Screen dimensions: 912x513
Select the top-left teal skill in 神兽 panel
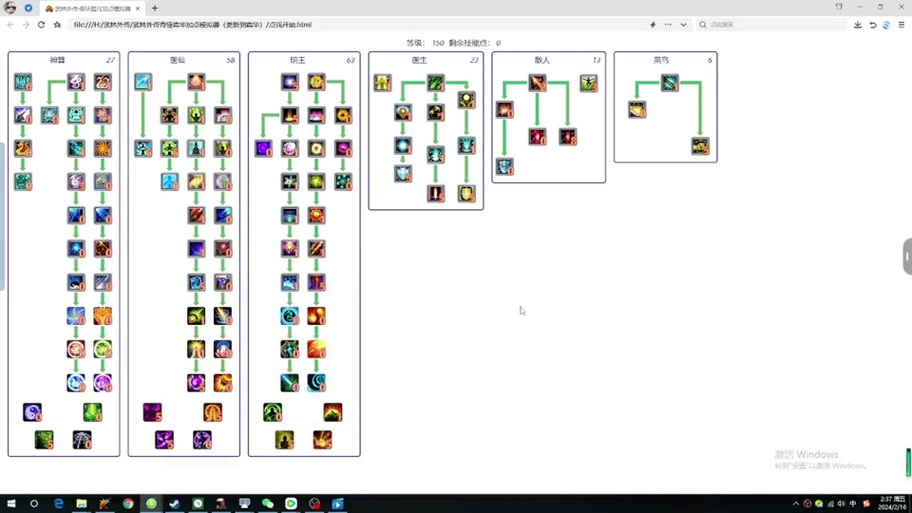(23, 81)
